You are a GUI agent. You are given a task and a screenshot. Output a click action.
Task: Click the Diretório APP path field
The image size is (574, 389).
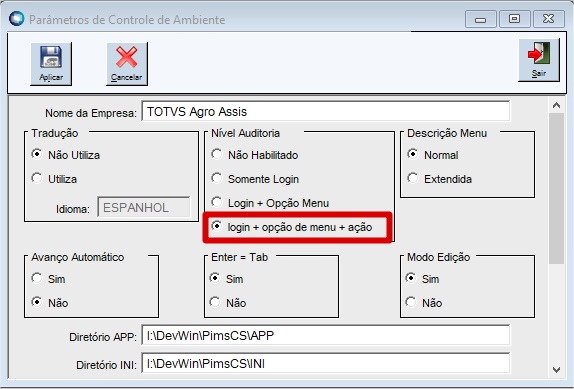pyautogui.click(x=325, y=335)
